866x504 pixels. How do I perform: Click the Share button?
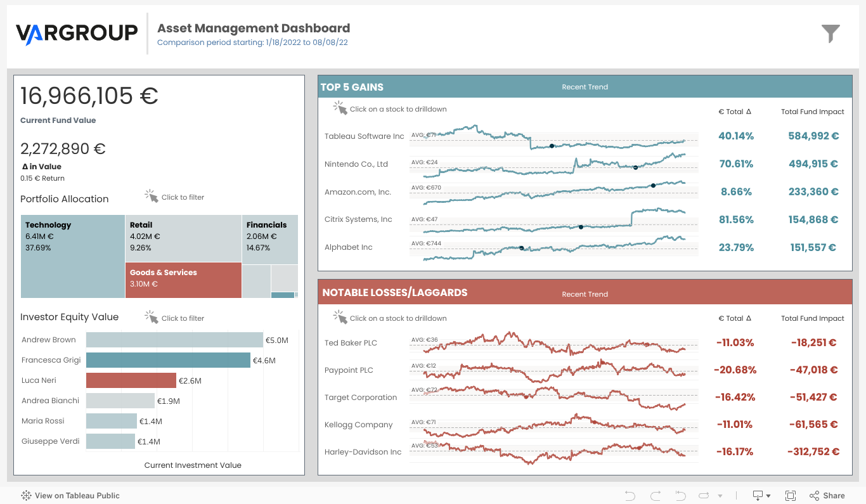tap(827, 496)
